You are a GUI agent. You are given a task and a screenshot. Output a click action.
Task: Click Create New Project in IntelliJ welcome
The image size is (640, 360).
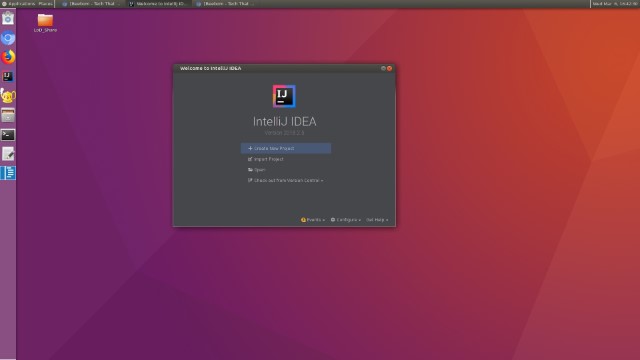click(286, 148)
